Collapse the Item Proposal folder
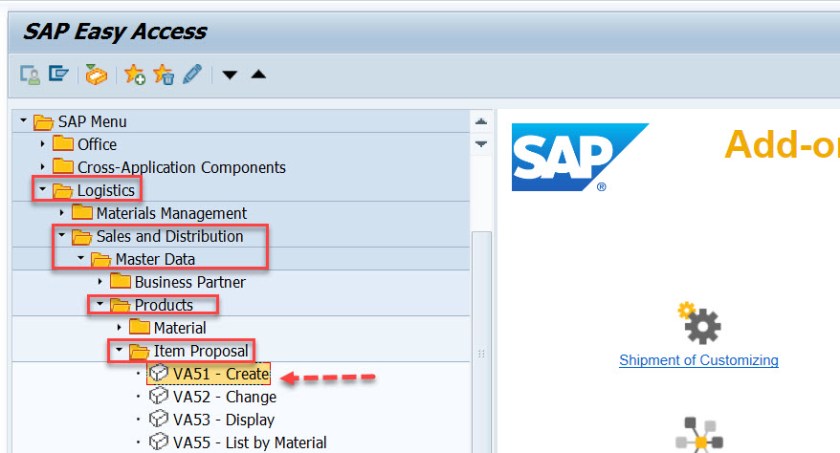The image size is (840, 453). (x=119, y=351)
